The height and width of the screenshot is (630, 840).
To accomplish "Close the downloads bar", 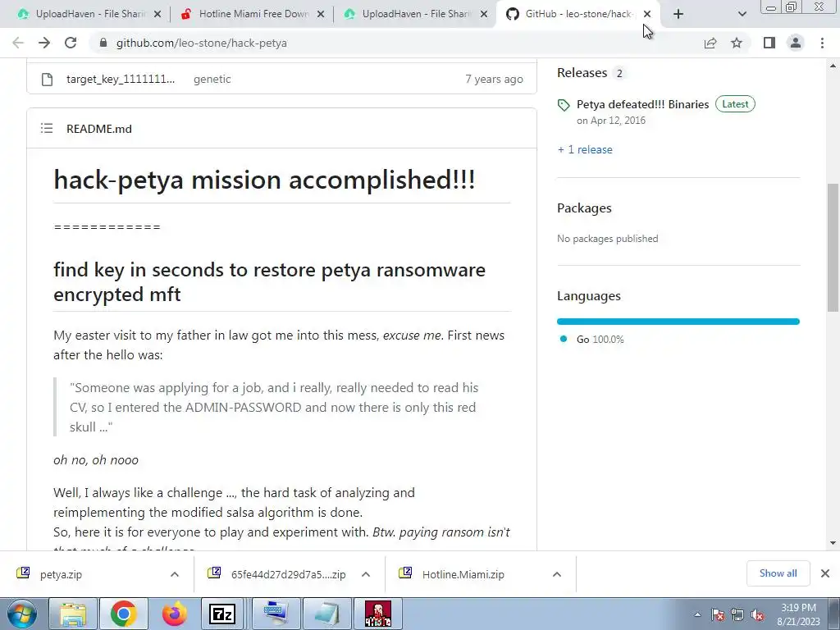I will [x=825, y=573].
